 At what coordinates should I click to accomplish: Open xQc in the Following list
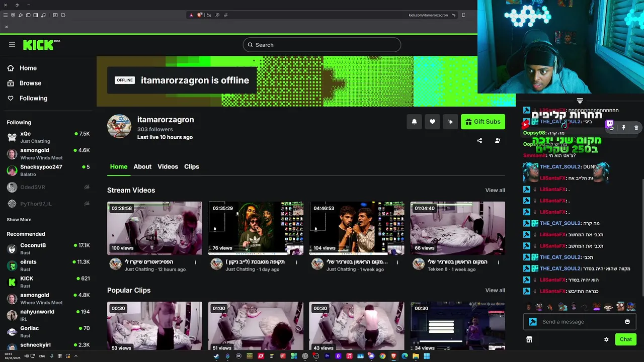click(48, 137)
